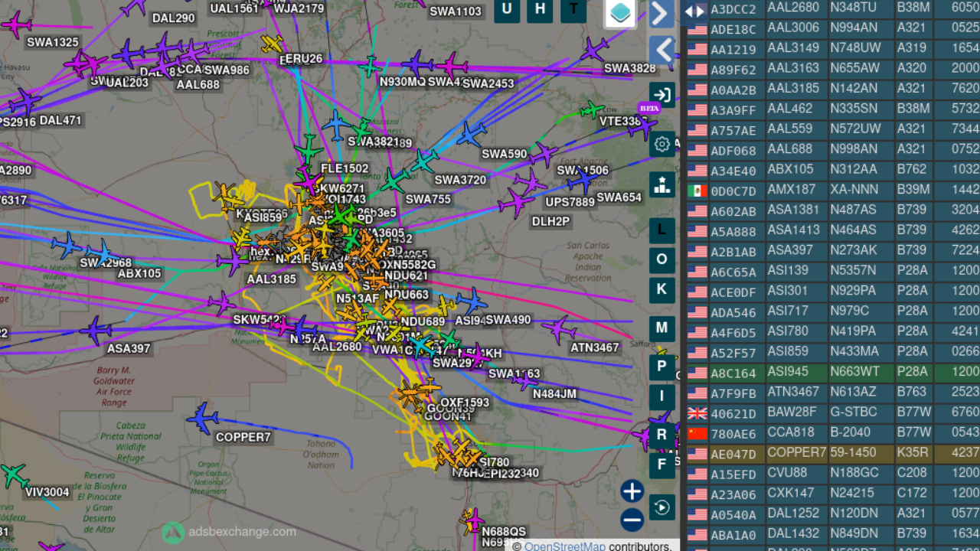Screen dimensions: 980x551
Task: Toggle the I button
Action: (662, 396)
